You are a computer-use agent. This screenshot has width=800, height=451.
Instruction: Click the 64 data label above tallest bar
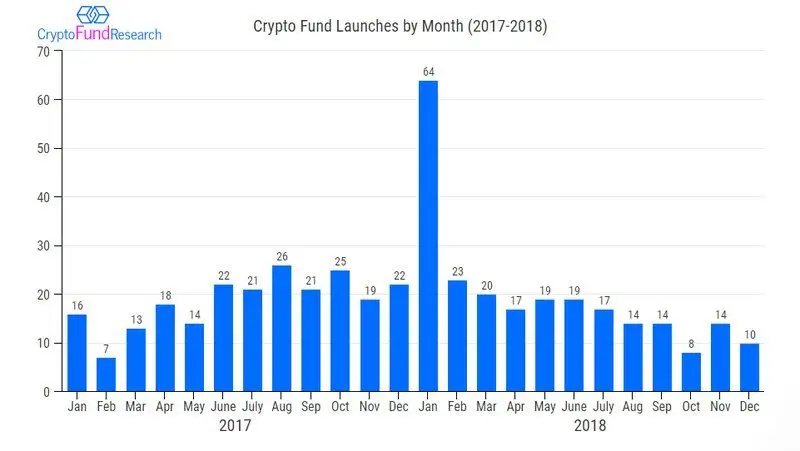tap(429, 72)
